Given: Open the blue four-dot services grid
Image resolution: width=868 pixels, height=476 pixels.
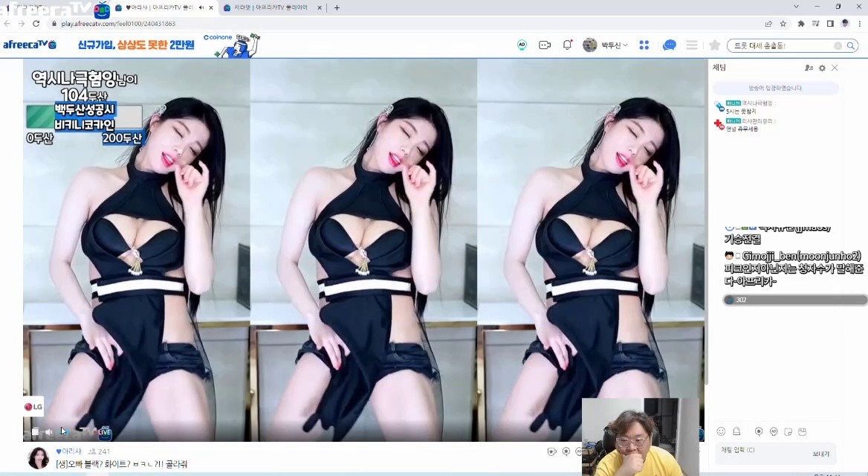Looking at the screenshot, I should pyautogui.click(x=644, y=45).
